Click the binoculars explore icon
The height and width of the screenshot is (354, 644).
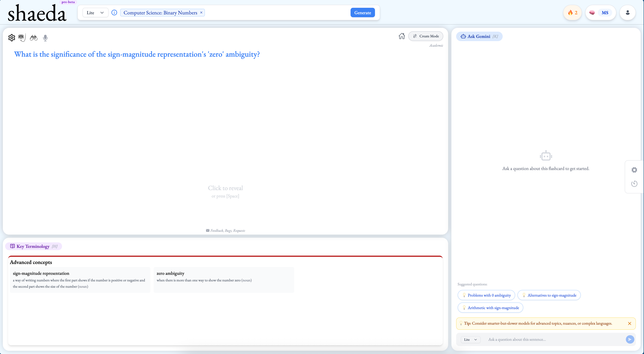click(x=33, y=38)
